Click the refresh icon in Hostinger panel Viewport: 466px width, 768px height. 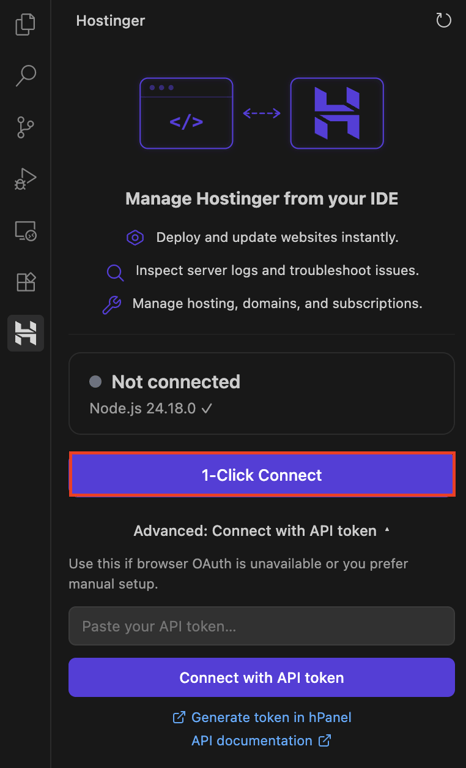point(443,21)
